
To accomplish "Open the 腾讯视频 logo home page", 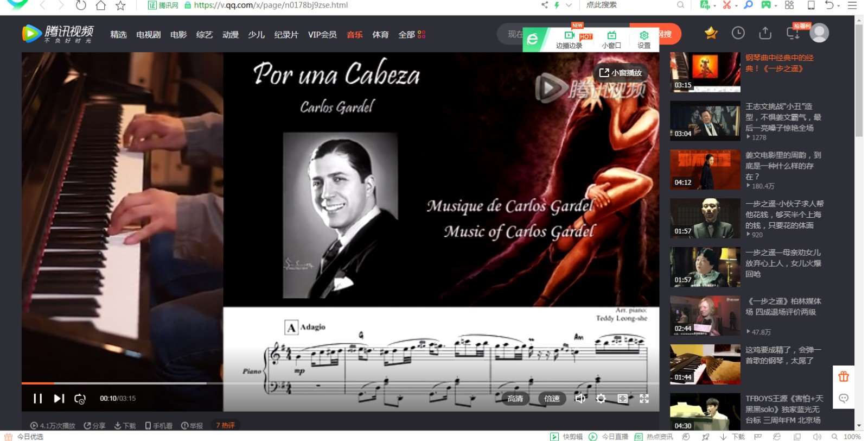I will click(58, 34).
